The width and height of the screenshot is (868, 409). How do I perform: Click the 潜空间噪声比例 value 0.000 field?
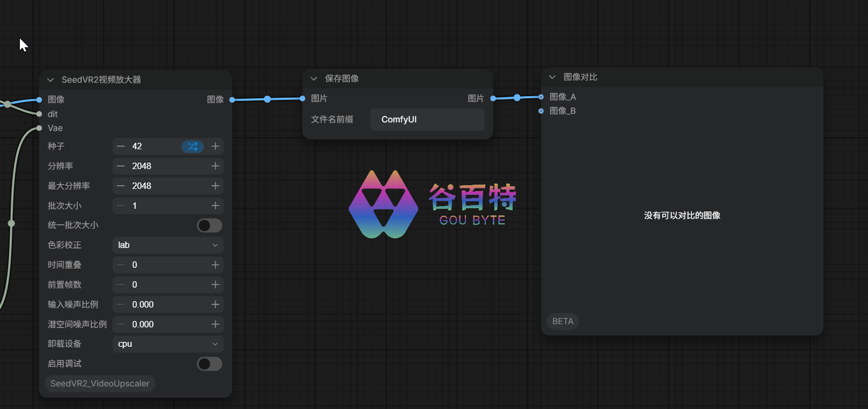168,324
